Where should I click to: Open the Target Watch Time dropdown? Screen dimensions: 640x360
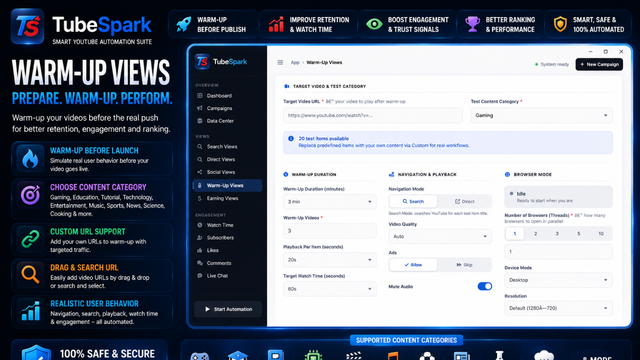pyautogui.click(x=329, y=289)
